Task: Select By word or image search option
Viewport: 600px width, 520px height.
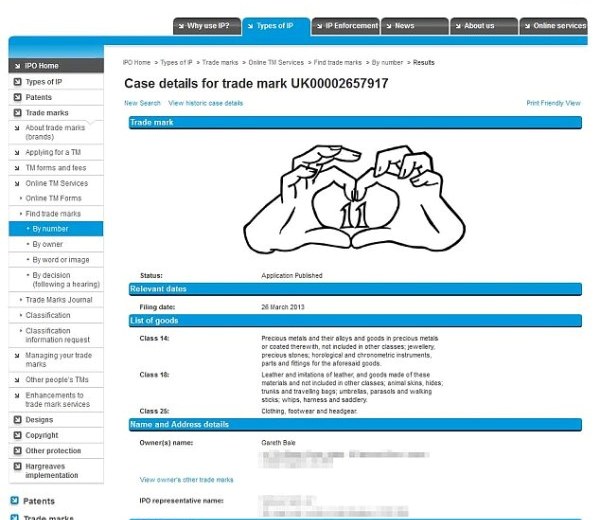Action: click(x=60, y=260)
